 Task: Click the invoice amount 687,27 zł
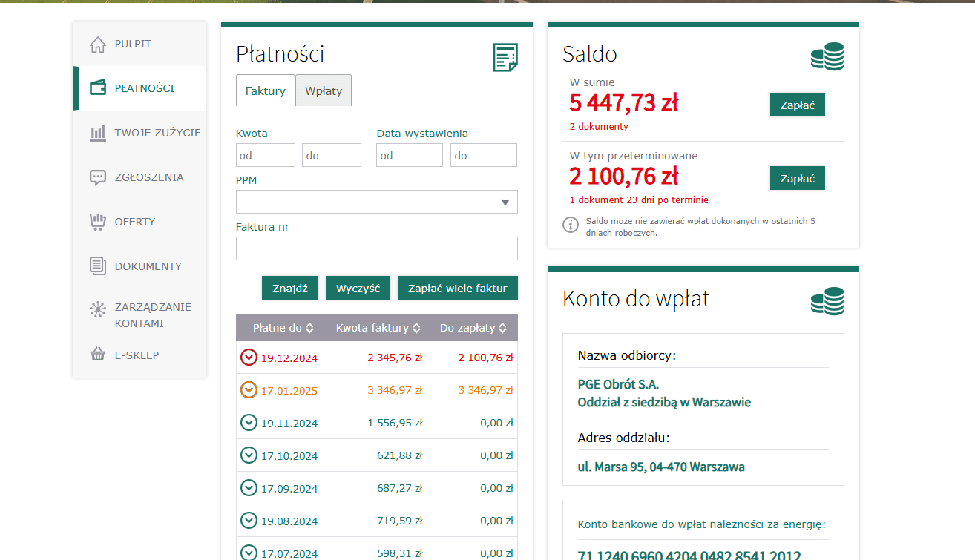coord(400,488)
